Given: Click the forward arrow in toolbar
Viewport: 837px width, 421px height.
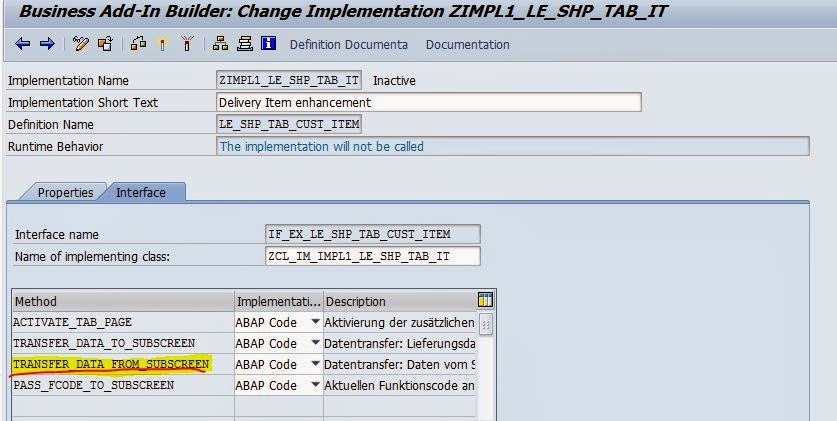Looking at the screenshot, I should coord(48,44).
